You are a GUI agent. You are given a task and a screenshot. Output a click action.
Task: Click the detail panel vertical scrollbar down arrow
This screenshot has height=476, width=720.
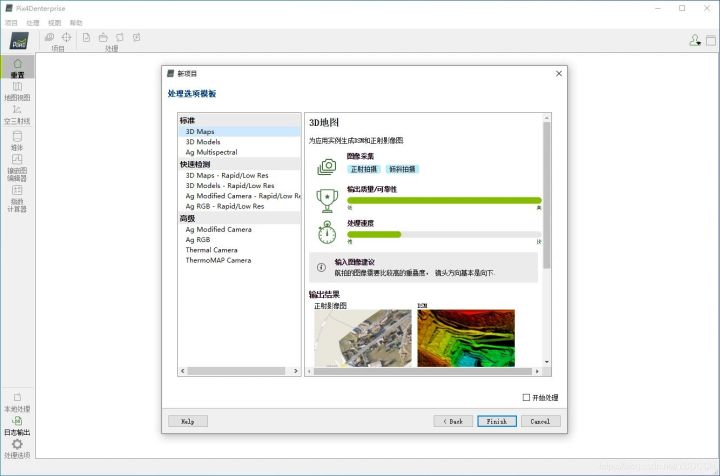click(x=546, y=362)
